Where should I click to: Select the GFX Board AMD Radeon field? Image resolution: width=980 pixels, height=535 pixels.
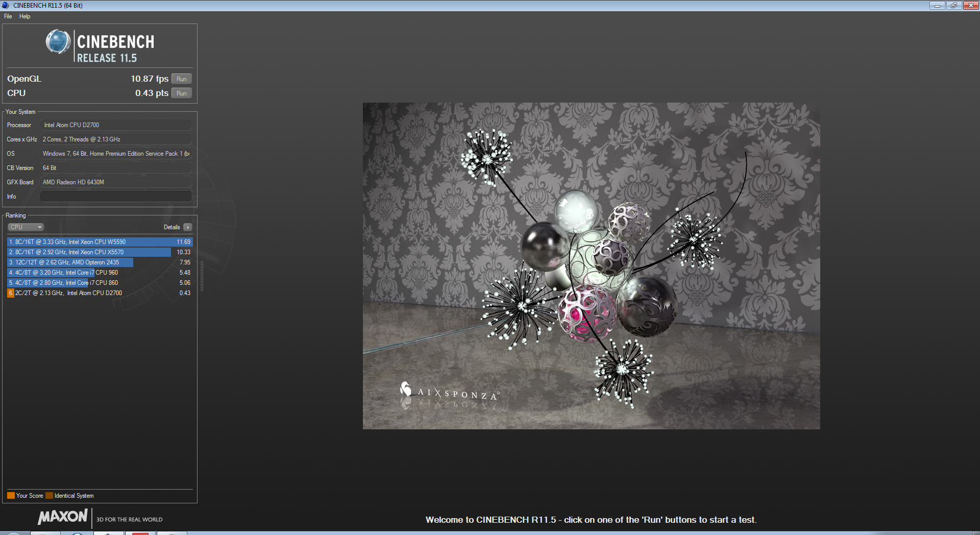[116, 182]
